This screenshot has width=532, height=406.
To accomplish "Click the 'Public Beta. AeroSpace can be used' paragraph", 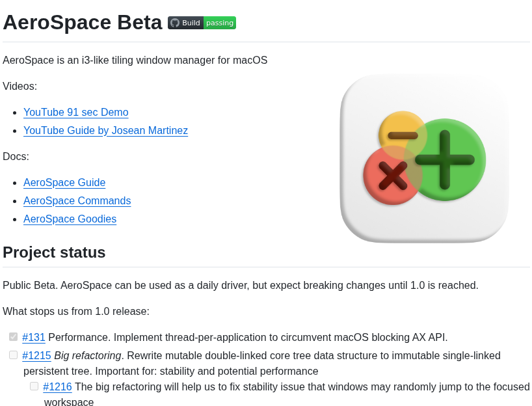I will [241, 285].
